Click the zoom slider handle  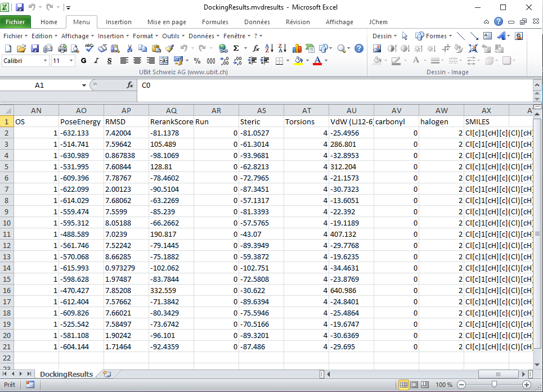[x=494, y=384]
